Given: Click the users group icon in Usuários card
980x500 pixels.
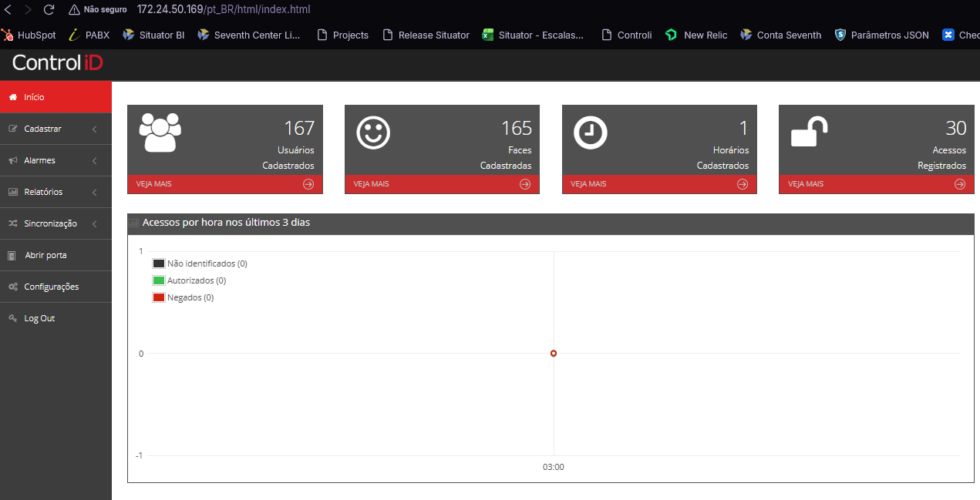Looking at the screenshot, I should (x=160, y=133).
